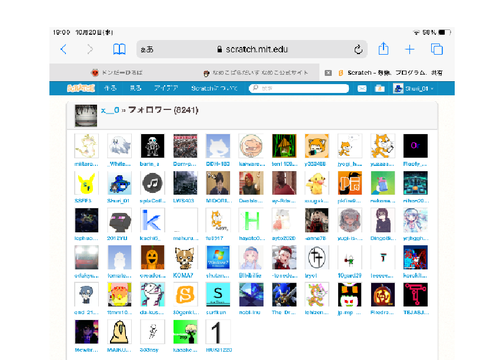Click the fu0317 username link

point(214,238)
